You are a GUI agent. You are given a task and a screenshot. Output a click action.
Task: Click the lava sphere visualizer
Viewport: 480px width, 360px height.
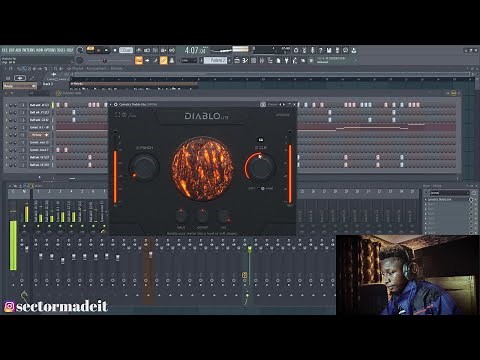coord(202,168)
